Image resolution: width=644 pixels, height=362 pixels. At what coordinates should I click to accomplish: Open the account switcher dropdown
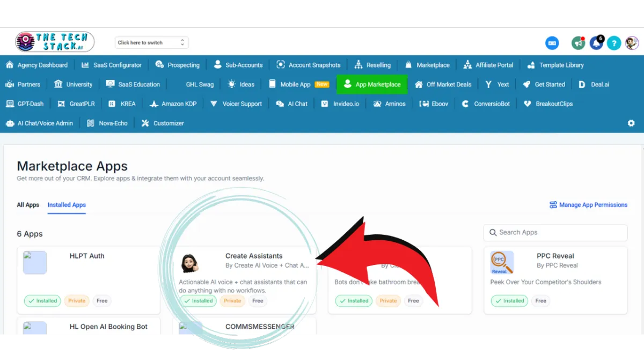pos(152,42)
